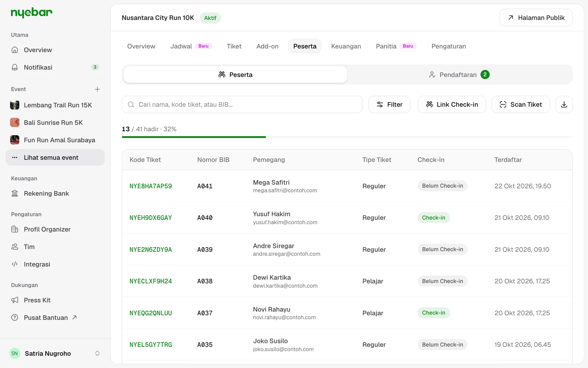Screen dimensions: 588x368
Task: Switch to Panitia tab
Action: (396, 46)
